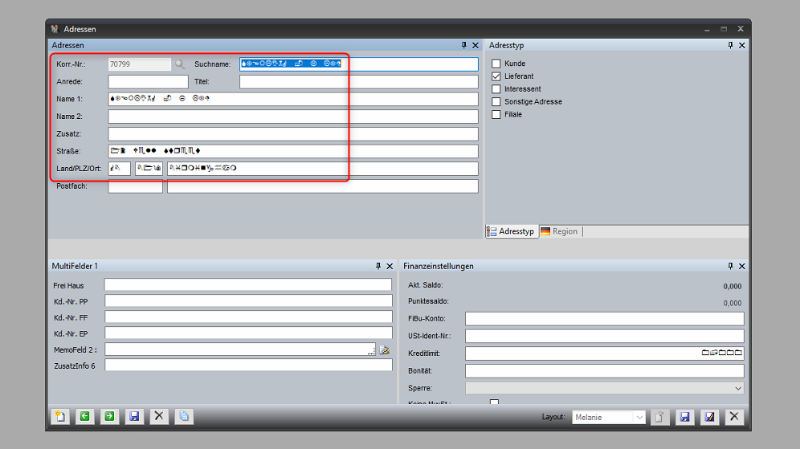
Task: Pin the Adresstyp panel
Action: [x=729, y=45]
